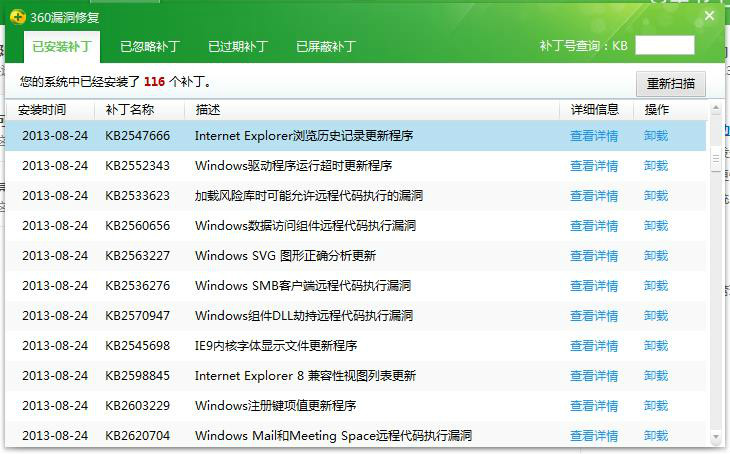The width and height of the screenshot is (730, 454).
Task: Click description 'Windows SVG 图形正确分析更新'
Action: pyautogui.click(x=285, y=256)
